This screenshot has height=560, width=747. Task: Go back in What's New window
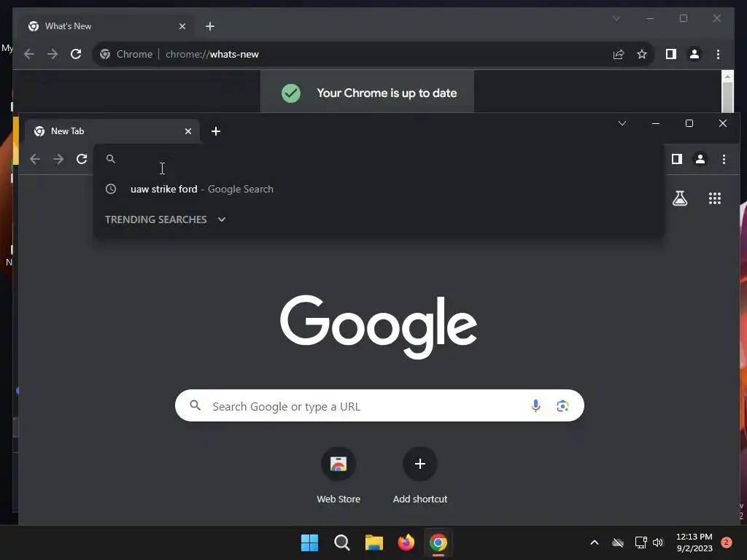(x=29, y=54)
